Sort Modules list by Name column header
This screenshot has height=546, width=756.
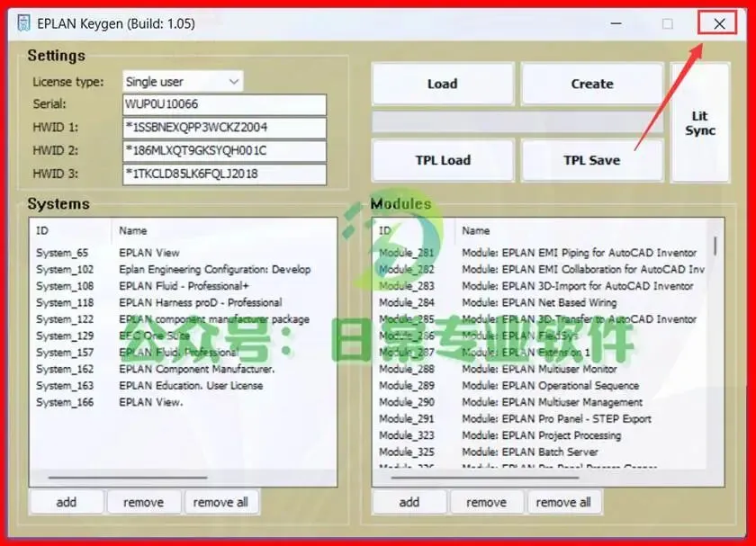click(x=581, y=230)
